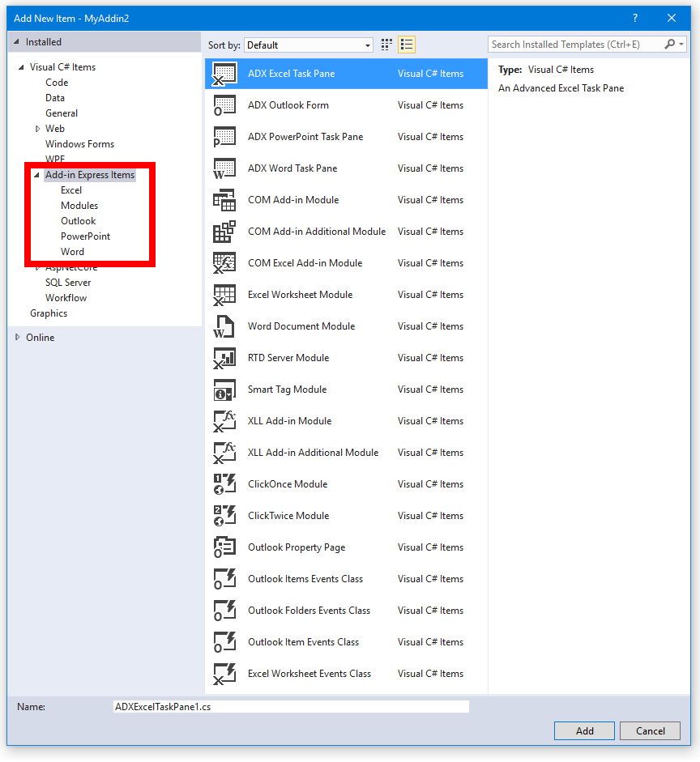This screenshot has width=700, height=762.
Task: Click the Visual C# Items tree label
Action: (62, 67)
